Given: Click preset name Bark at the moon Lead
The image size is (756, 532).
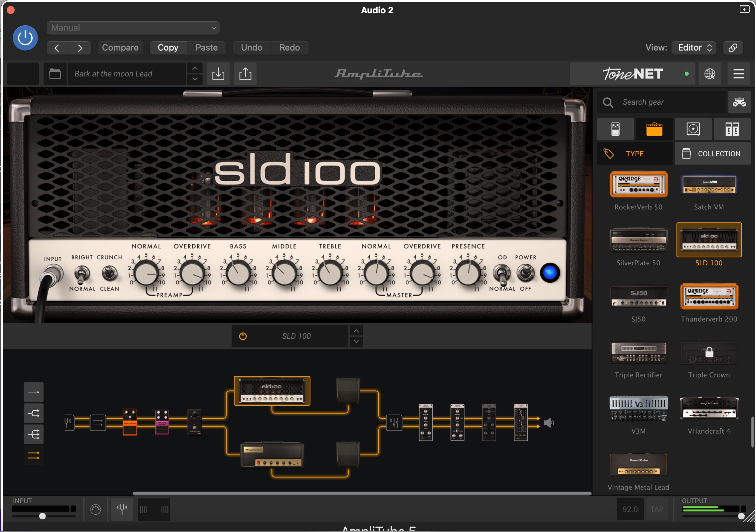Looking at the screenshot, I should (126, 74).
